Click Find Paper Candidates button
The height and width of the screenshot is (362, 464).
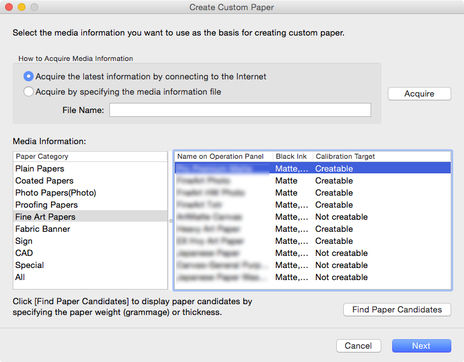(x=397, y=310)
